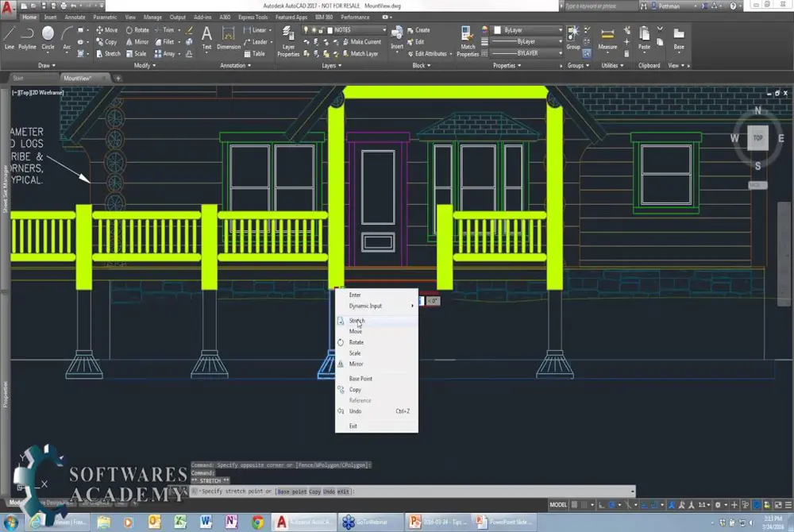Toggle grid display in status bar
Viewport: 794px width, 532px height.
(x=574, y=505)
